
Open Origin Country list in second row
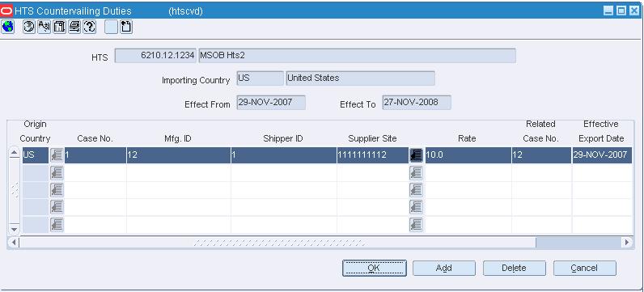click(57, 173)
